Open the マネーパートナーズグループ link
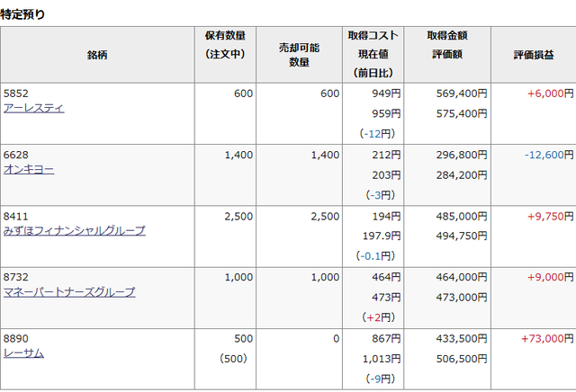The height and width of the screenshot is (392, 576). (69, 291)
